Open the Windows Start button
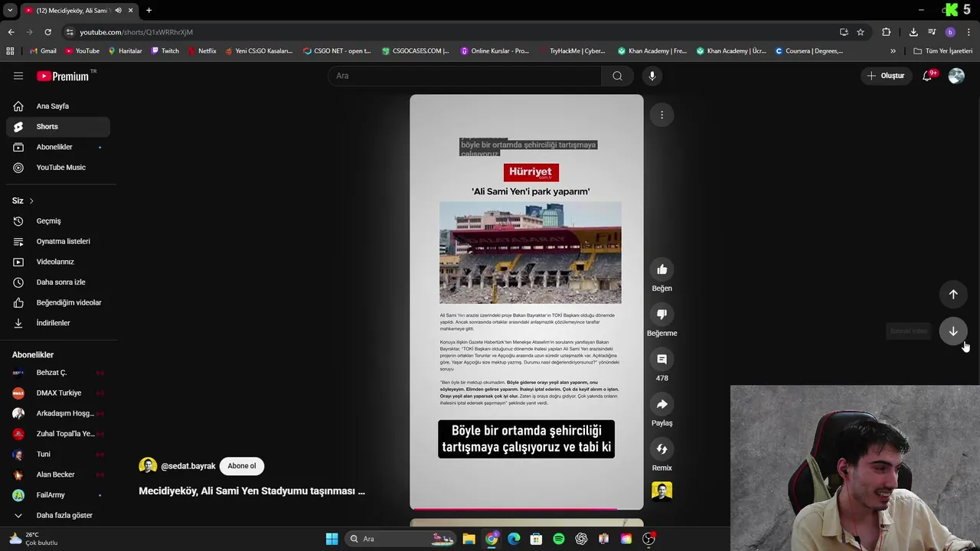Screen dimensions: 980x551 click(x=332, y=539)
